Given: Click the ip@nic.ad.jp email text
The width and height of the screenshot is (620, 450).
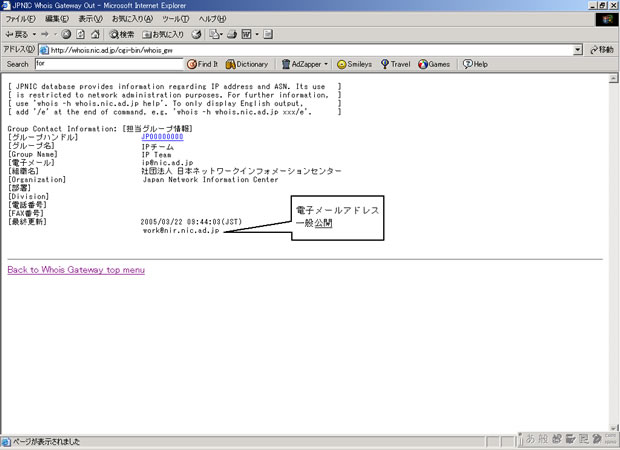Looking at the screenshot, I should pyautogui.click(x=168, y=163).
